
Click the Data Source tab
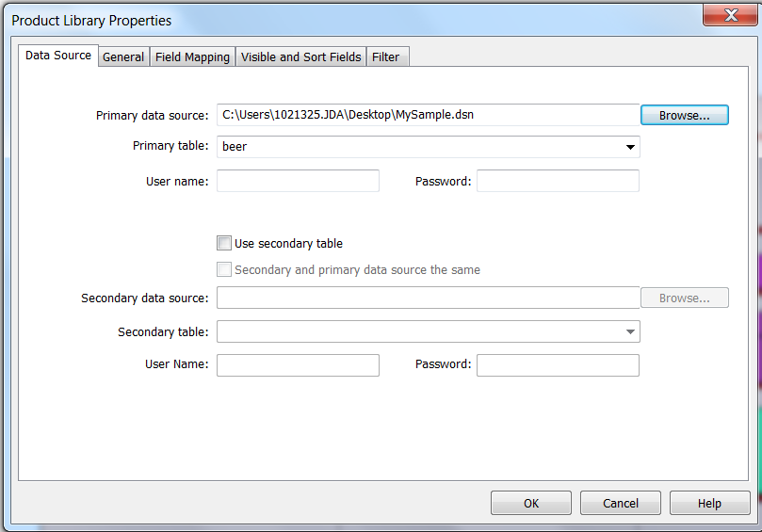tap(58, 56)
